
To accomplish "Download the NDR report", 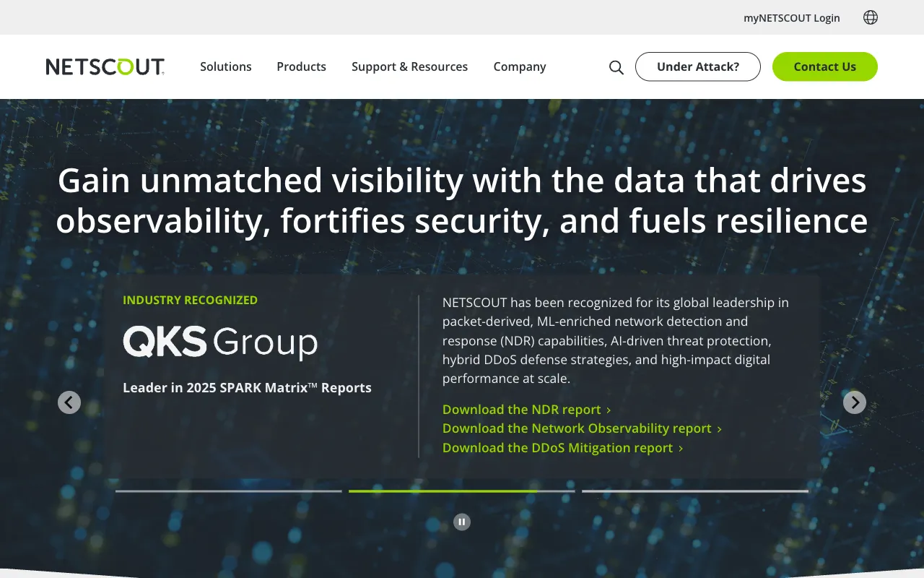I will point(521,410).
